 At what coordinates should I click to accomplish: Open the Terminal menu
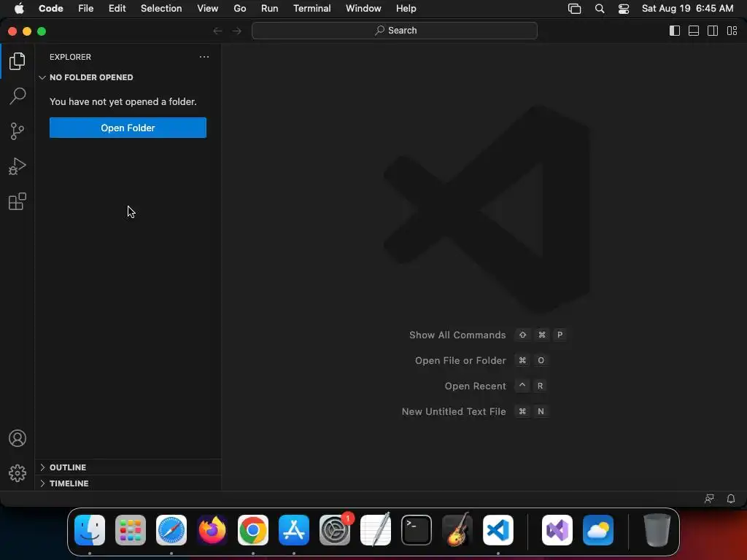click(312, 9)
